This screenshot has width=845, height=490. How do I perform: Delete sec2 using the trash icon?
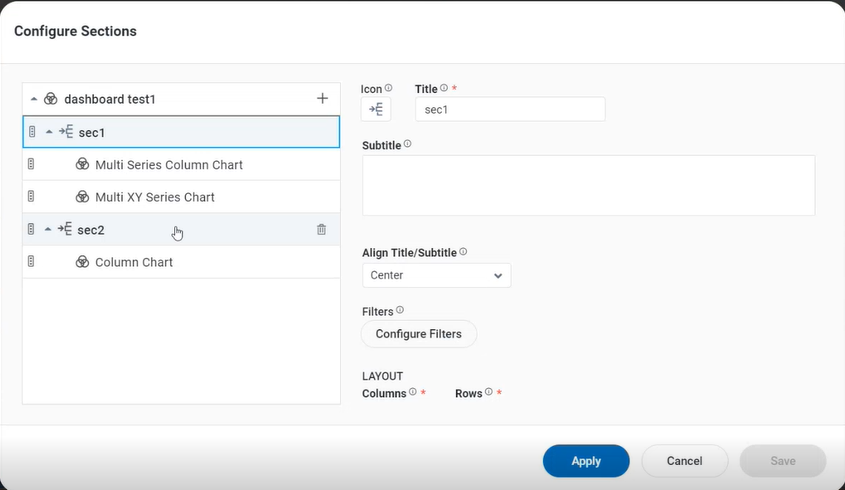[321, 230]
